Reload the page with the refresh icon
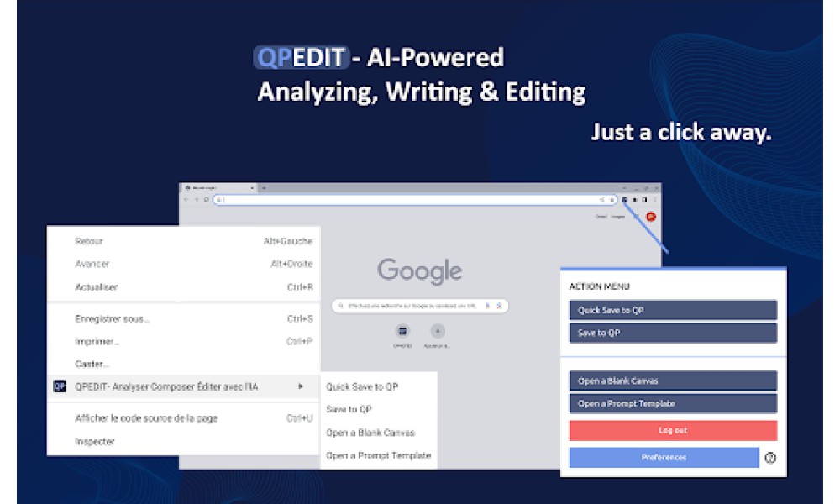The image size is (840, 504). (207, 199)
